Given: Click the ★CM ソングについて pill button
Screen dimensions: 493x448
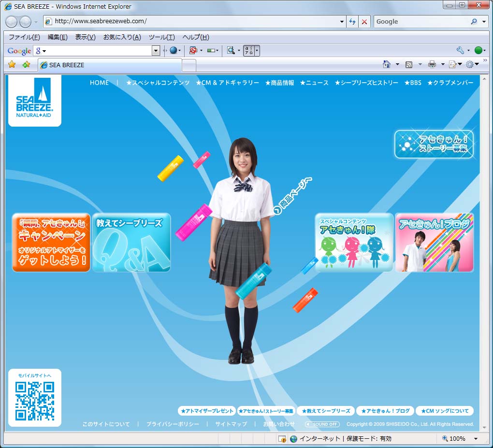Looking at the screenshot, I should tap(445, 411).
